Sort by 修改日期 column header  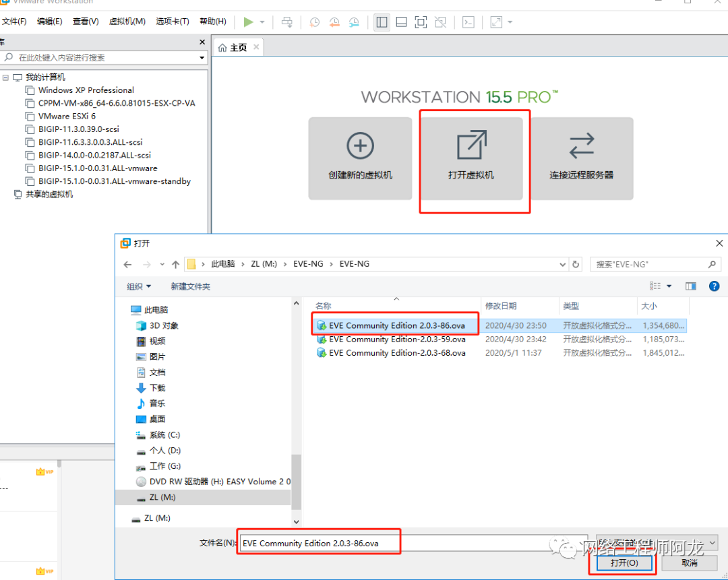pyautogui.click(x=519, y=306)
